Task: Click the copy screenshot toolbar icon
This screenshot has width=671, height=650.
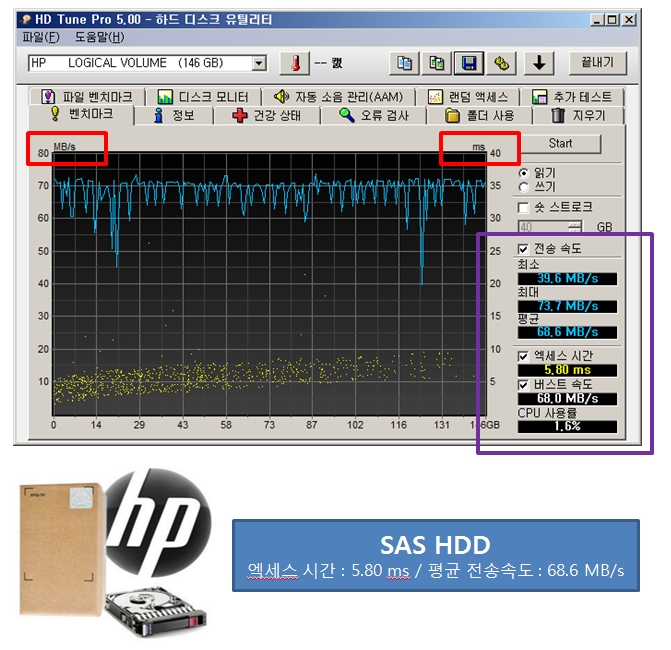Action: coord(437,63)
